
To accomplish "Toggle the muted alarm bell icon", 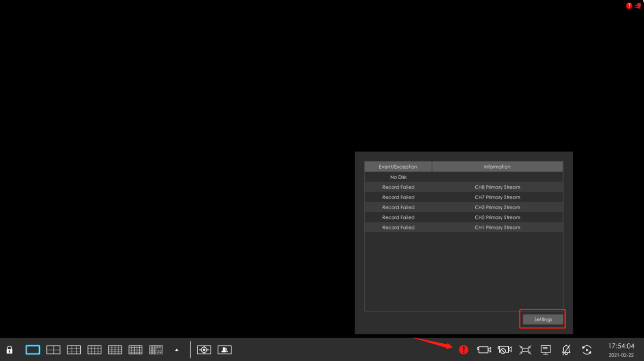I will pos(566,350).
